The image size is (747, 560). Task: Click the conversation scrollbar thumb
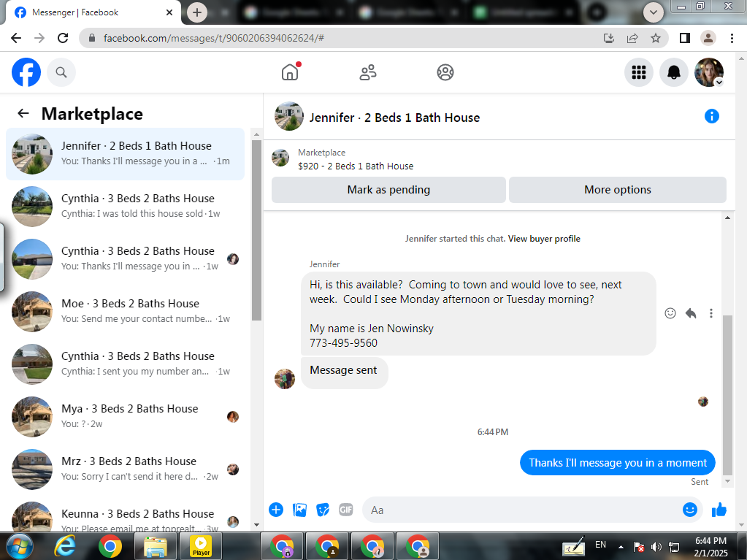point(727,395)
